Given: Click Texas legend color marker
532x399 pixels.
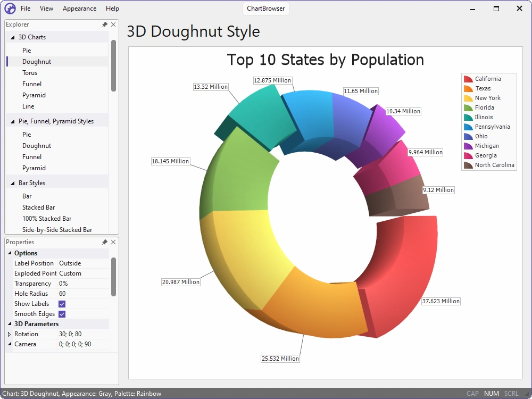Looking at the screenshot, I should (468, 88).
